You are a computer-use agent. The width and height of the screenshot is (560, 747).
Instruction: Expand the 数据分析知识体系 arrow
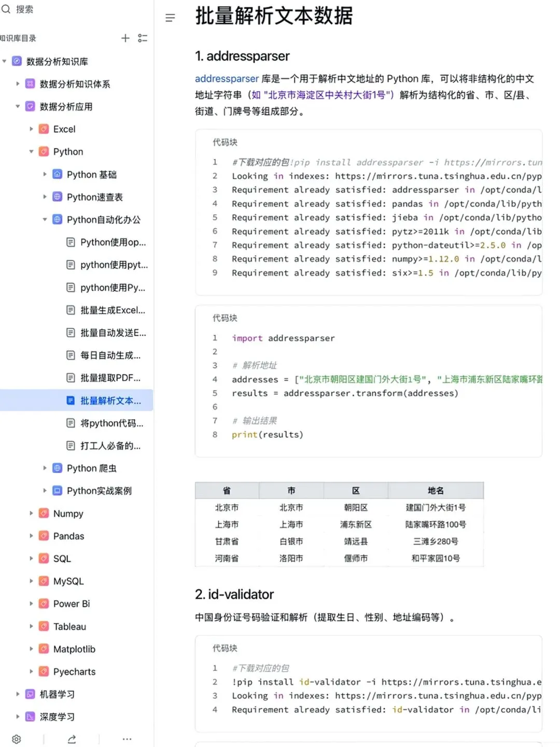pyautogui.click(x=18, y=84)
